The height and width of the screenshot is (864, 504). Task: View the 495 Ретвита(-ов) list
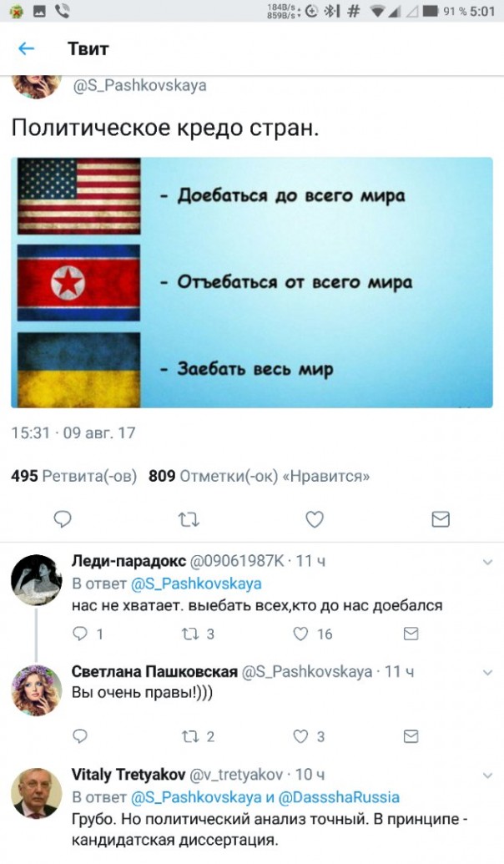(73, 476)
